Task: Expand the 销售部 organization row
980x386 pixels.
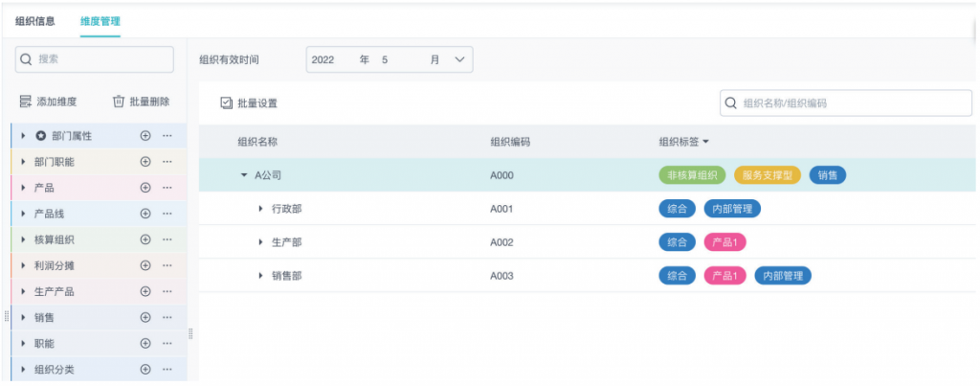Action: 261,275
